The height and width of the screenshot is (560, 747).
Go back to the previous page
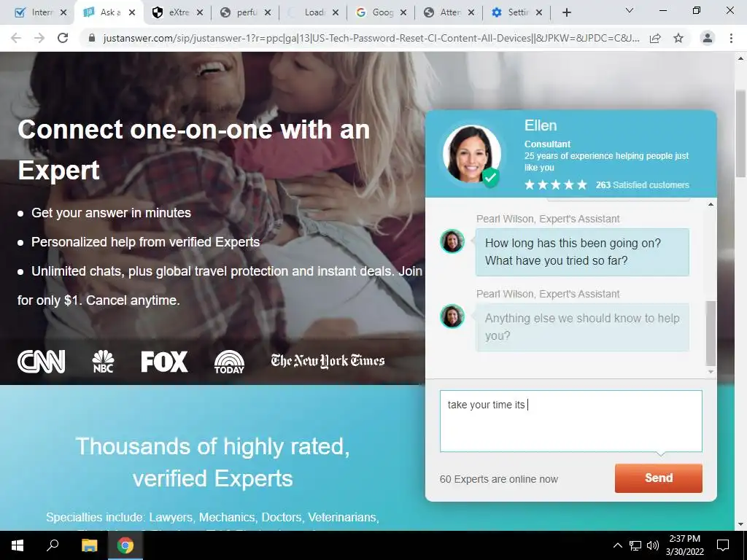(16, 38)
